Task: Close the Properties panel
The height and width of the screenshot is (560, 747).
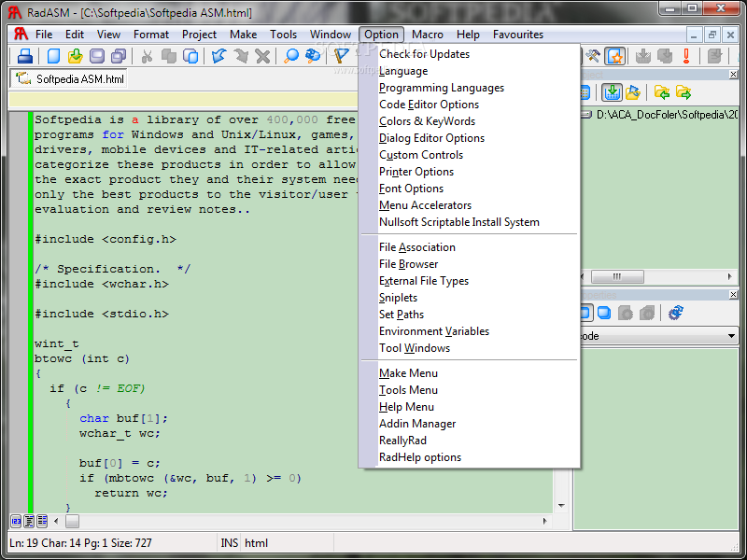Action: (733, 295)
